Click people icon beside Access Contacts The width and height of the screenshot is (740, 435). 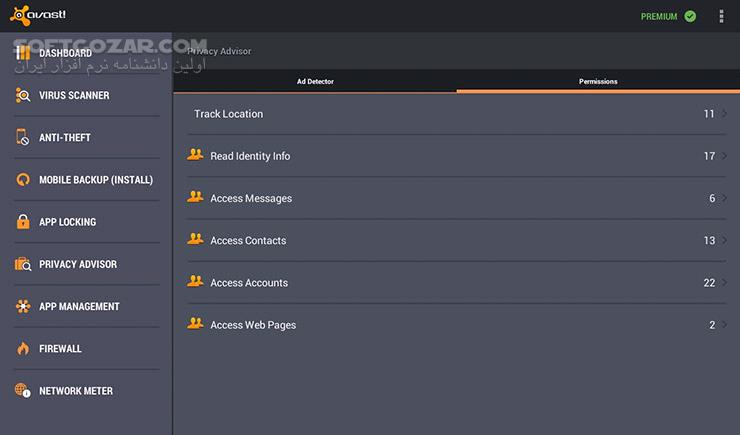click(x=195, y=239)
